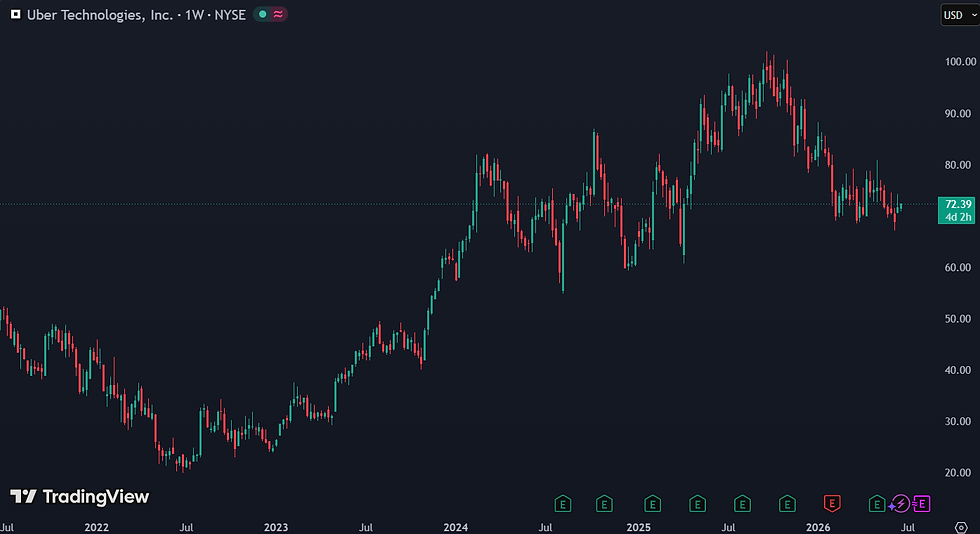Click the Uber Technologies, Inc. symbol title
The height and width of the screenshot is (534, 980).
(100, 14)
